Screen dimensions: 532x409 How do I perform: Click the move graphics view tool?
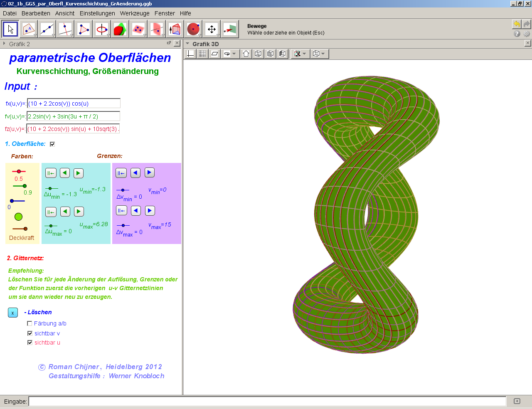pos(212,29)
